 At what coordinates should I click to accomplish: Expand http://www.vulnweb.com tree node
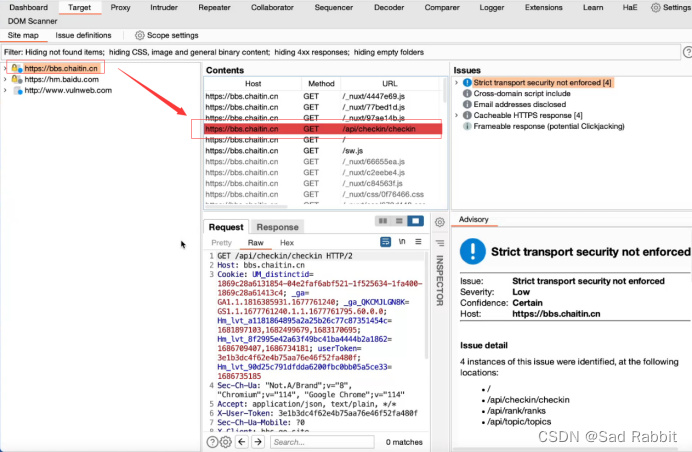click(5, 90)
